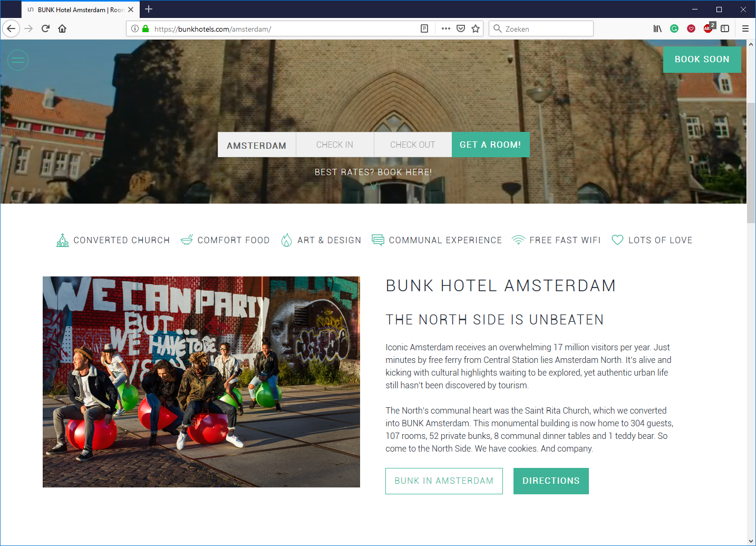Reload the current page
The image size is (756, 546).
(x=45, y=28)
